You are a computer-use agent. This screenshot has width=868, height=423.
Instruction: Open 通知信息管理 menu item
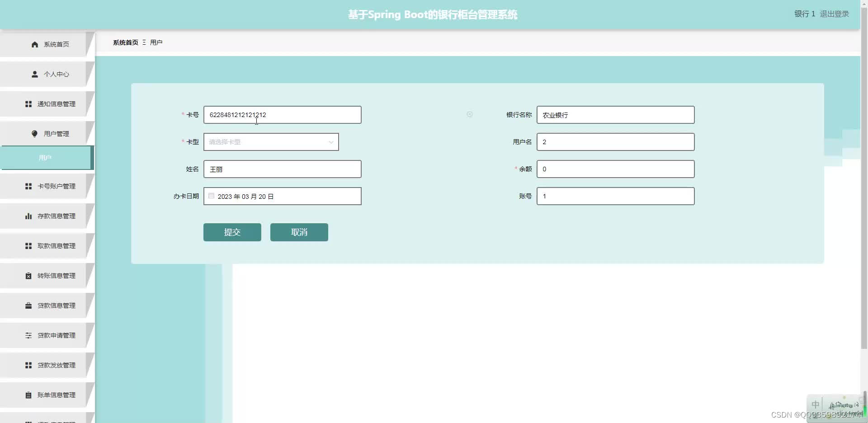click(x=47, y=104)
